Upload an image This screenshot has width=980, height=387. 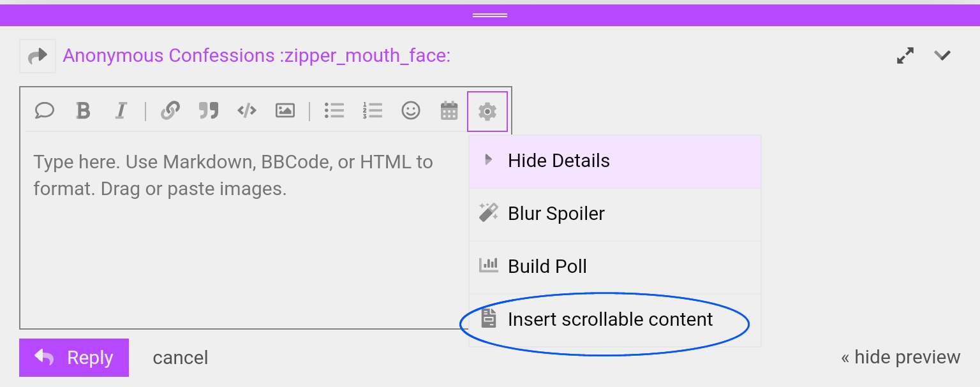click(285, 111)
